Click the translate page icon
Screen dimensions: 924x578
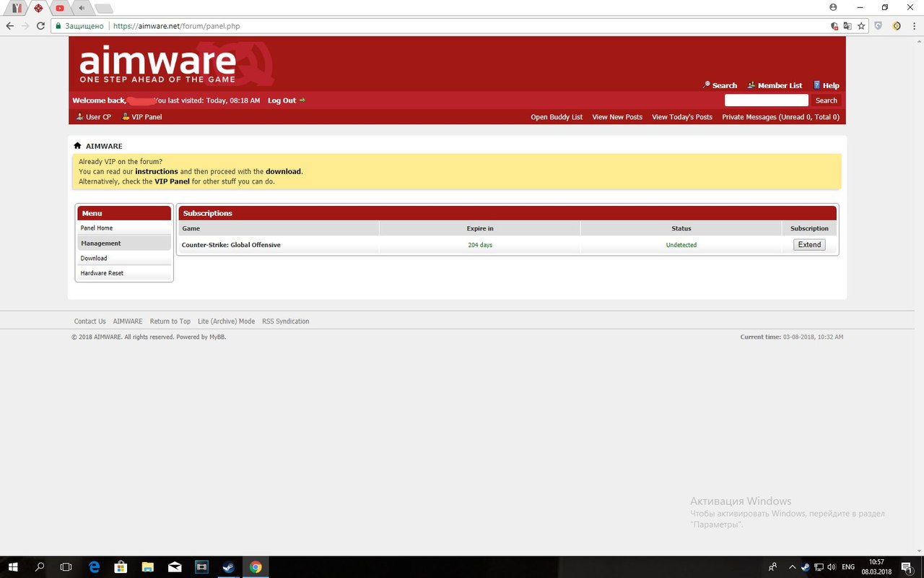(x=847, y=26)
